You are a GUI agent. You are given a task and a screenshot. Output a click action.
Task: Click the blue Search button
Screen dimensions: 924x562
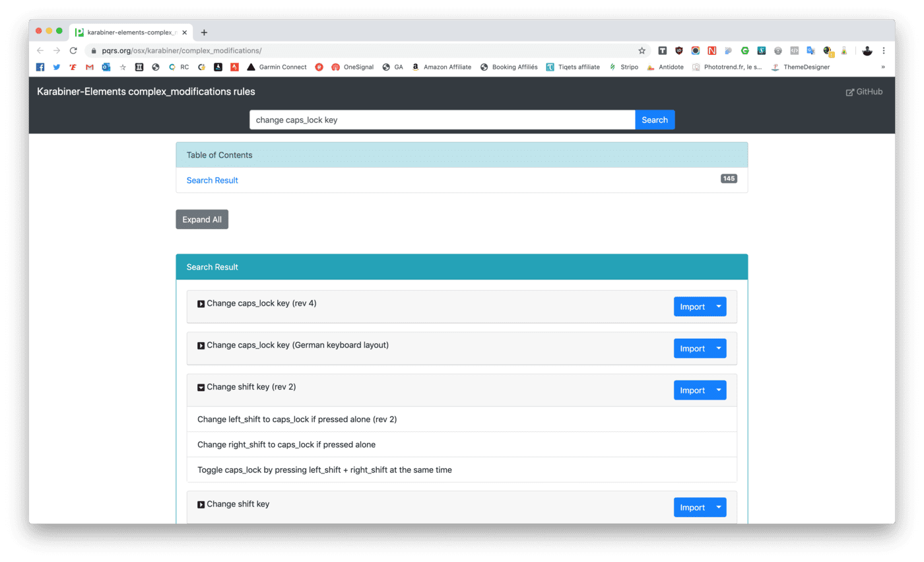coord(655,120)
